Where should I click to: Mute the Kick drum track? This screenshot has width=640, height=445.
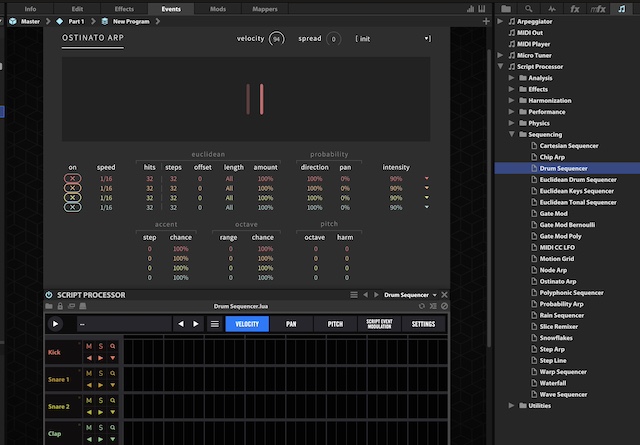point(88,346)
